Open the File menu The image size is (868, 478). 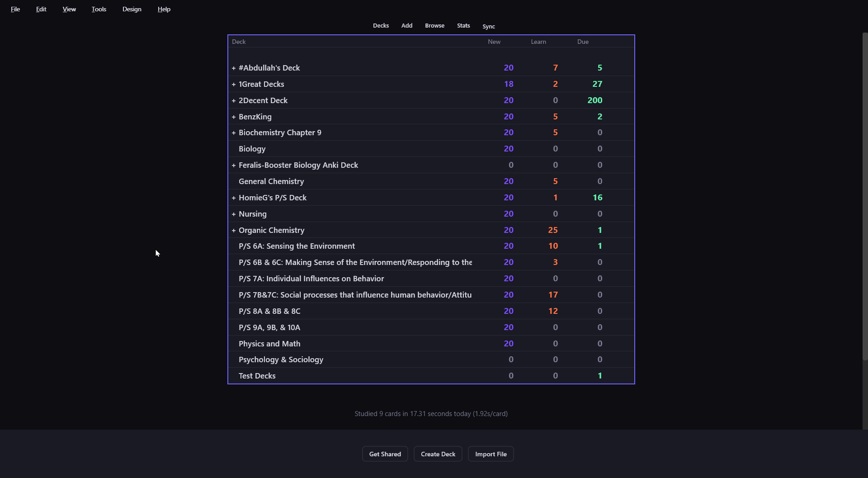[15, 9]
